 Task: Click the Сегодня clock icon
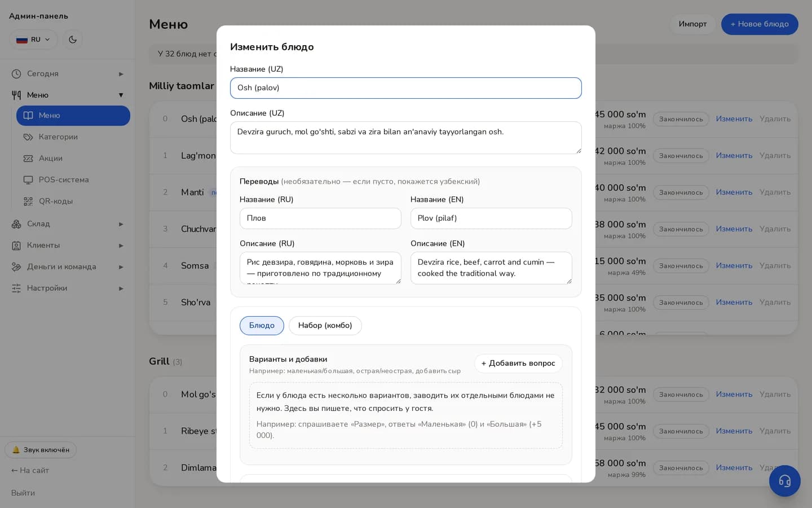point(16,74)
